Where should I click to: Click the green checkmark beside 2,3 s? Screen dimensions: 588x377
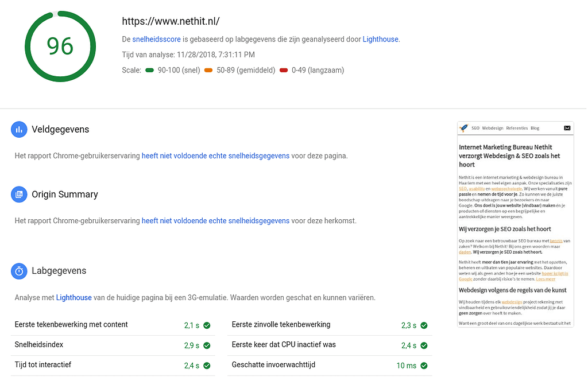(424, 325)
